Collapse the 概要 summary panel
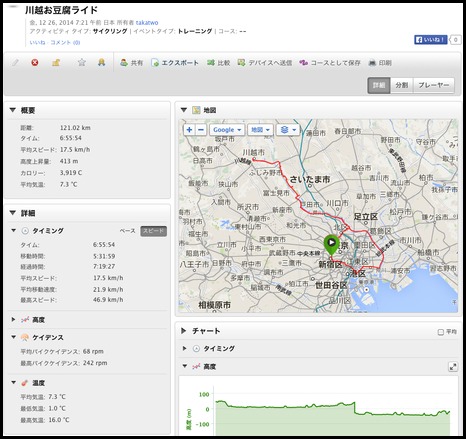 tap(13, 110)
